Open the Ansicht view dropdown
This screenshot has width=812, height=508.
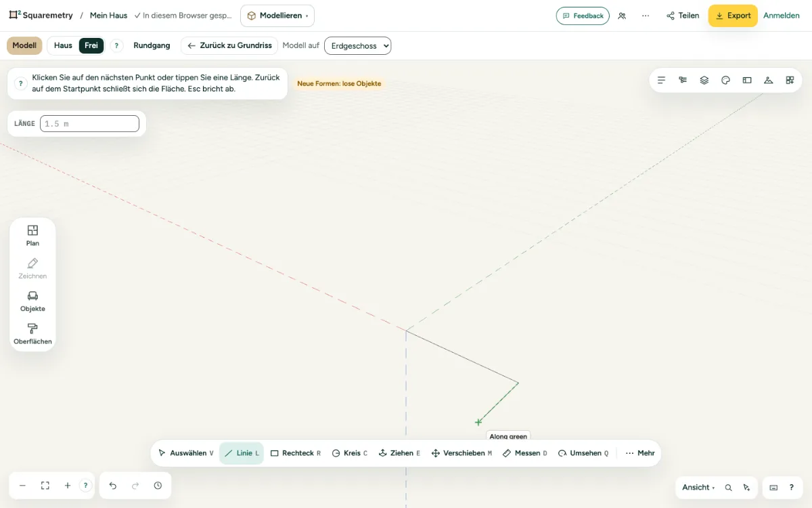click(698, 487)
